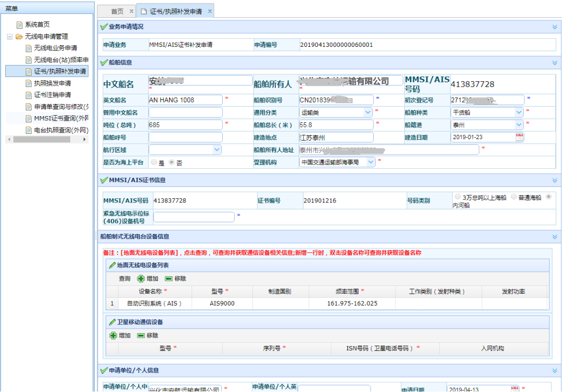Select 是 for 是否为海上平台
The image size is (562, 392).
pyautogui.click(x=154, y=162)
